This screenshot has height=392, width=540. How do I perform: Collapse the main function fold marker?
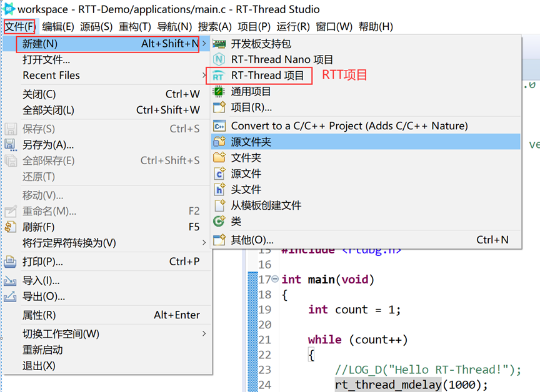click(274, 279)
